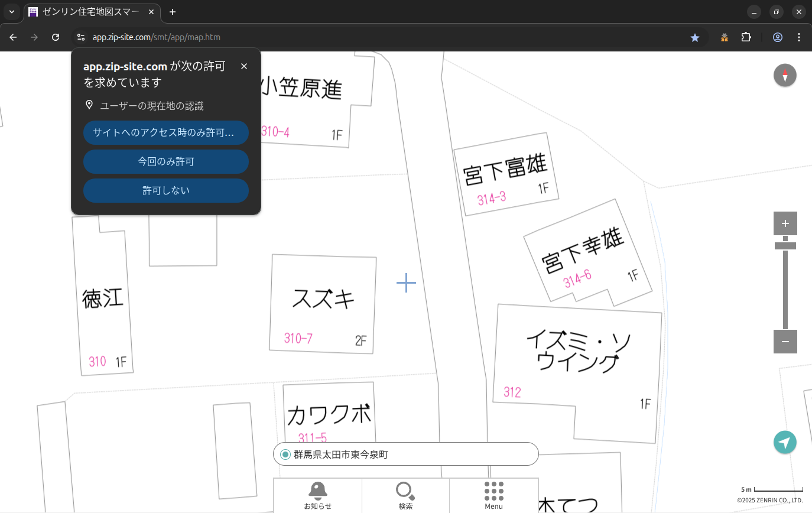Click the スズキ building label
The height and width of the screenshot is (513, 812).
(x=323, y=298)
